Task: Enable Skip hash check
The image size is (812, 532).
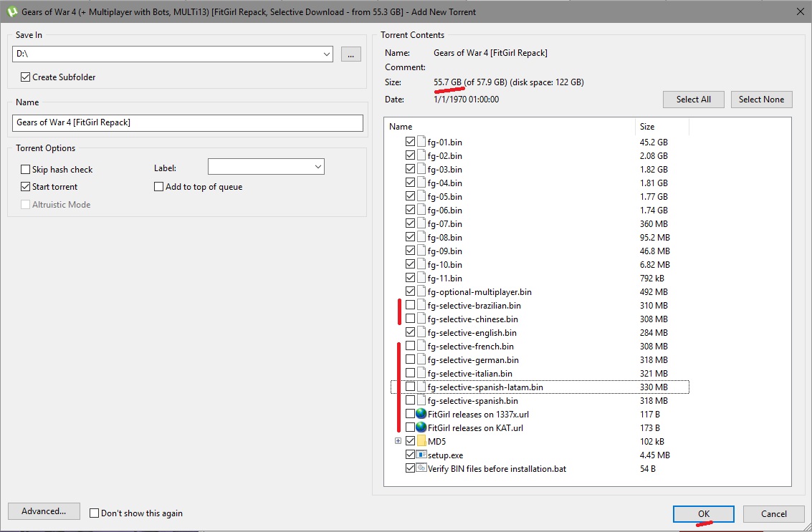Action: tap(25, 169)
